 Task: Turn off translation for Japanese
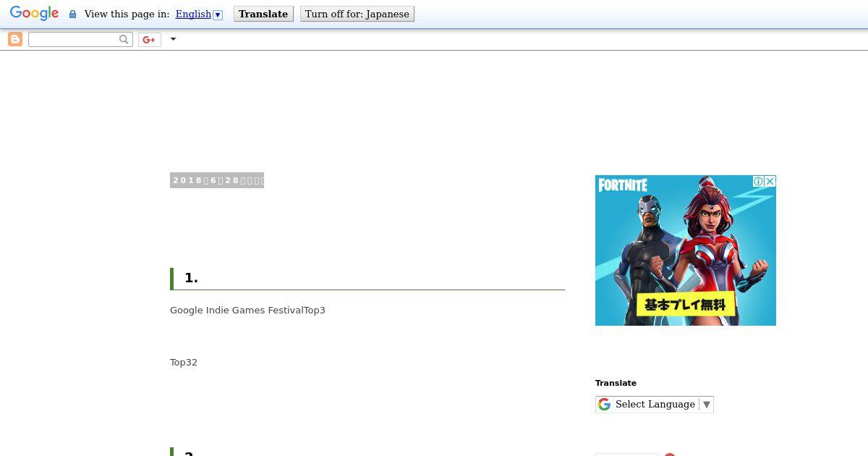tap(357, 14)
